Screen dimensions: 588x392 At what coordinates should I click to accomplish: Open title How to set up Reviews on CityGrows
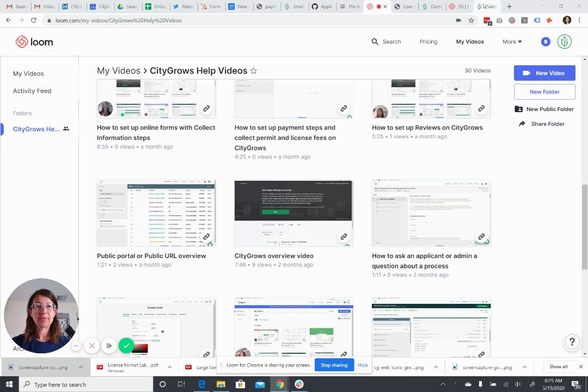(427, 127)
